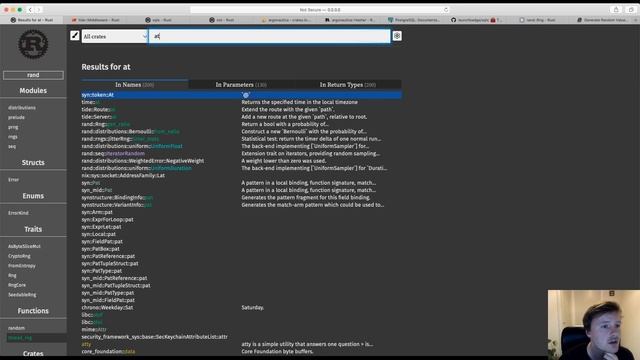Click the rand crate name box
This screenshot has height=360, width=640.
click(x=33, y=75)
